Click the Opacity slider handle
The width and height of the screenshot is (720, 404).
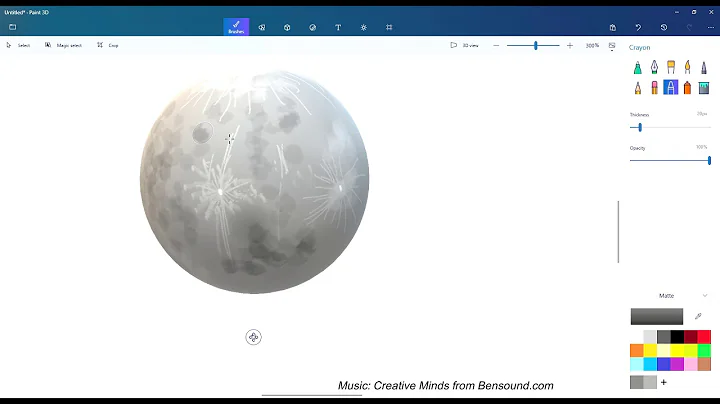point(709,160)
